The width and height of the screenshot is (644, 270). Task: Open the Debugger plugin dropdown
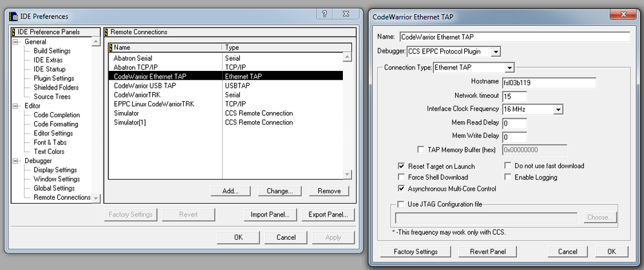[496, 52]
